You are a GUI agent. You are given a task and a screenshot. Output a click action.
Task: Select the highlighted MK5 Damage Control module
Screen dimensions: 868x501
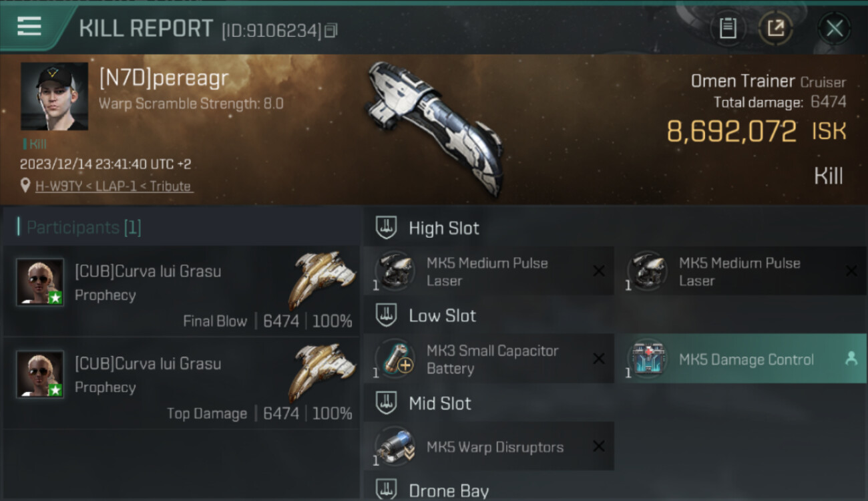click(x=740, y=359)
